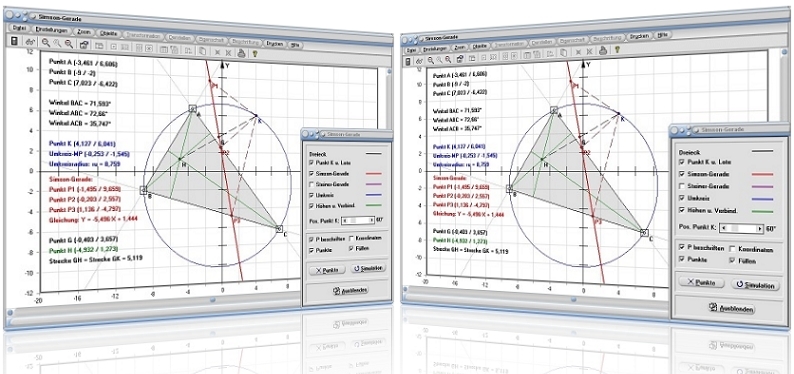Click light bulb hint icon in right window
Viewport: 794px width, 374px height.
[617, 50]
